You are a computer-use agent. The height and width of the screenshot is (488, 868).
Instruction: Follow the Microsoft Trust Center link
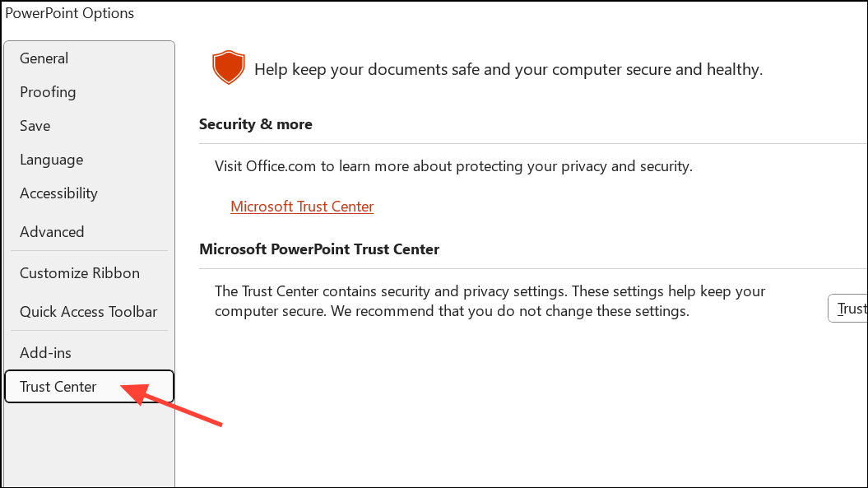(x=302, y=206)
